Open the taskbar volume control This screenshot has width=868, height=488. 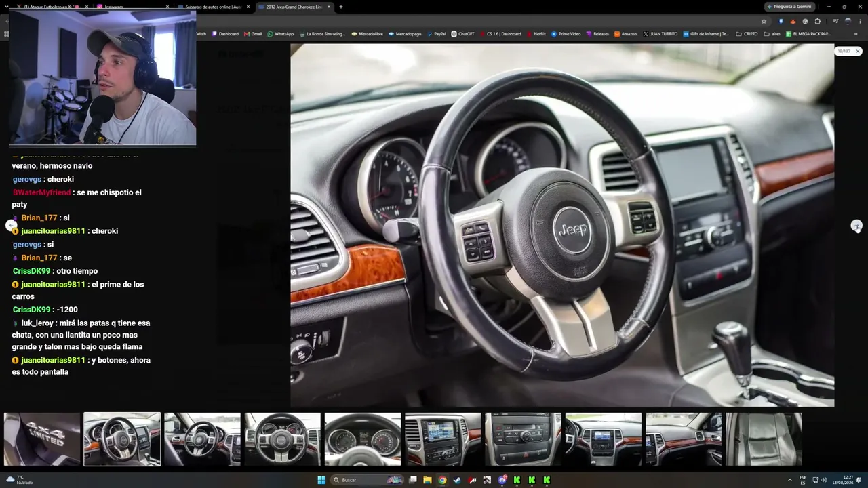pos(824,480)
